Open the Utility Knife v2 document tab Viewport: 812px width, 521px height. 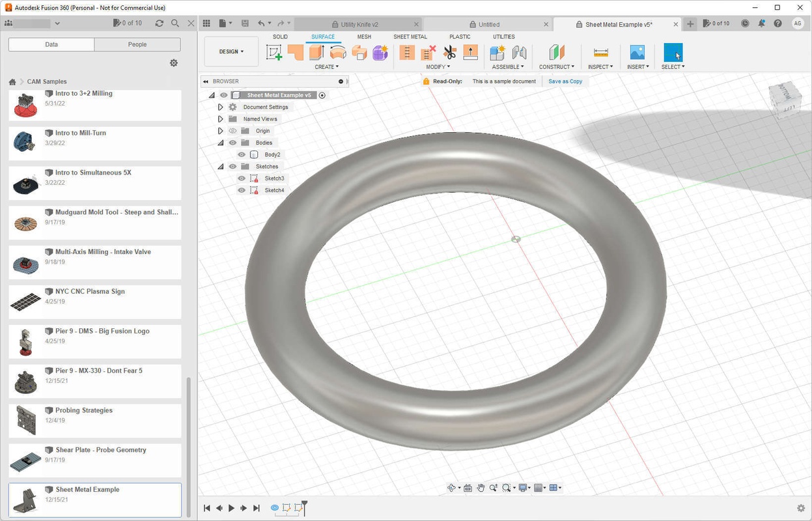pyautogui.click(x=359, y=24)
